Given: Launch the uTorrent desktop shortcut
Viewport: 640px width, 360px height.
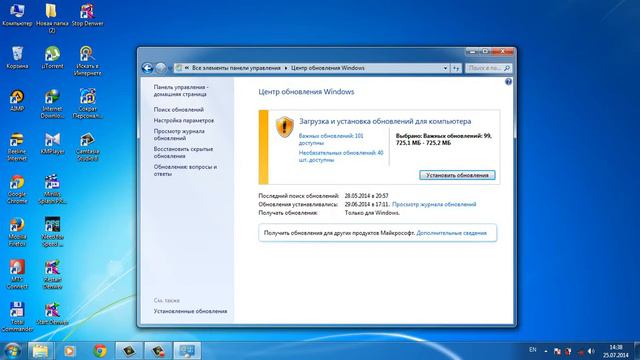Looking at the screenshot, I should pyautogui.click(x=52, y=58).
